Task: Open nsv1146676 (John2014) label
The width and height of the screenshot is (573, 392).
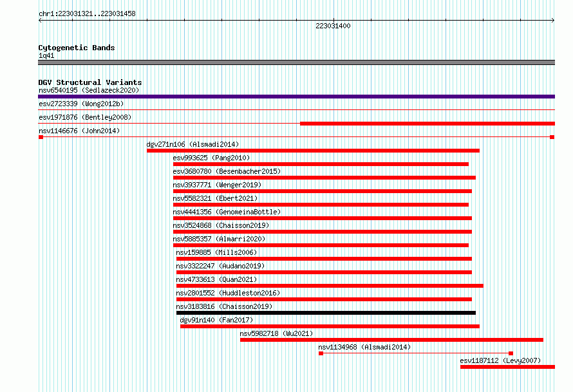Action: [79, 131]
